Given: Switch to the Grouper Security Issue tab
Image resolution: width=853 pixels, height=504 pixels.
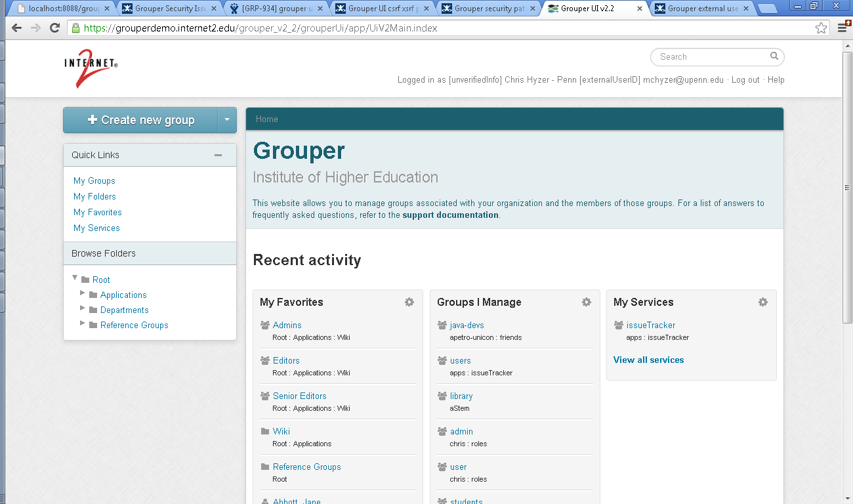Looking at the screenshot, I should click(169, 9).
